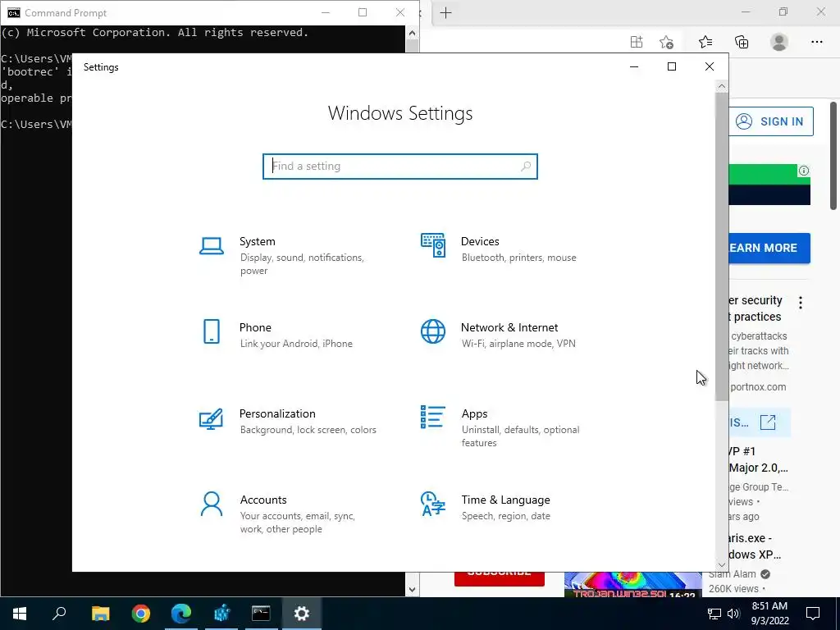Open the volume speaker tray icon
840x630 pixels.
pos(733,614)
